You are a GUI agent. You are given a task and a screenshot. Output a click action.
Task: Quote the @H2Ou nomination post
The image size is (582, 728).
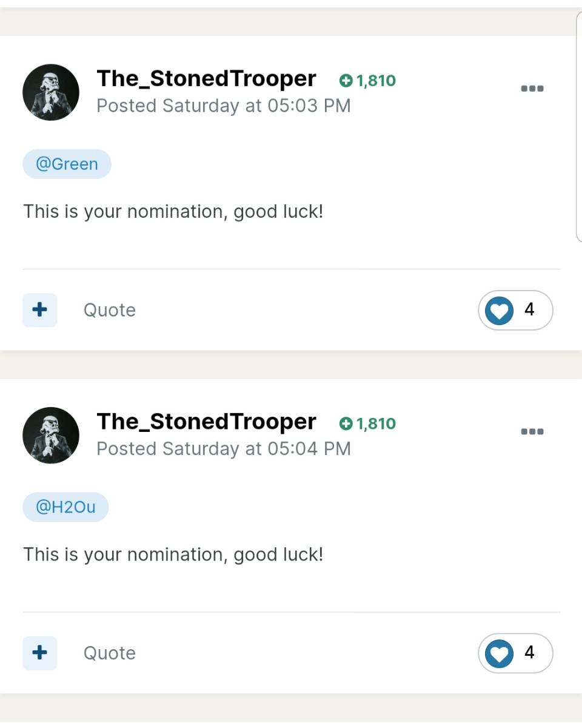pos(110,653)
